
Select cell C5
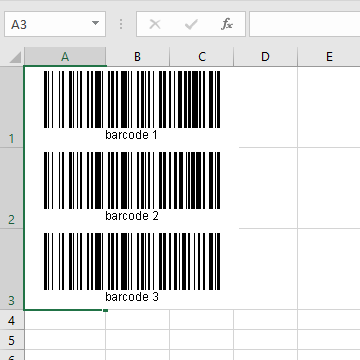(202, 340)
